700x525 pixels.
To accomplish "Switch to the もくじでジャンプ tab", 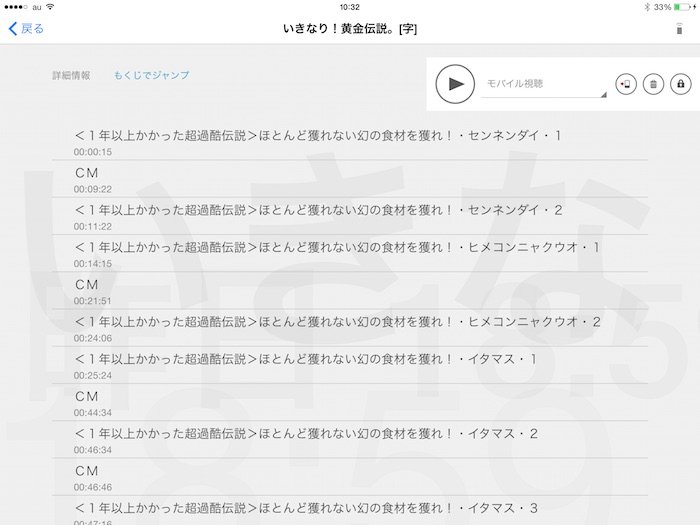I will (x=151, y=75).
